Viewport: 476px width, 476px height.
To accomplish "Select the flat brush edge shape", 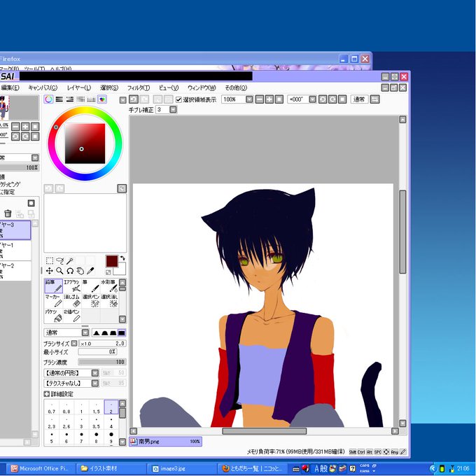I will coord(121,332).
